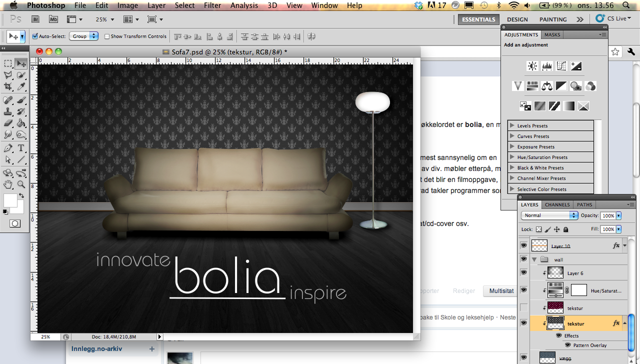The height and width of the screenshot is (364, 640).
Task: Show the hidden red tekstur layer
Action: pos(523,307)
